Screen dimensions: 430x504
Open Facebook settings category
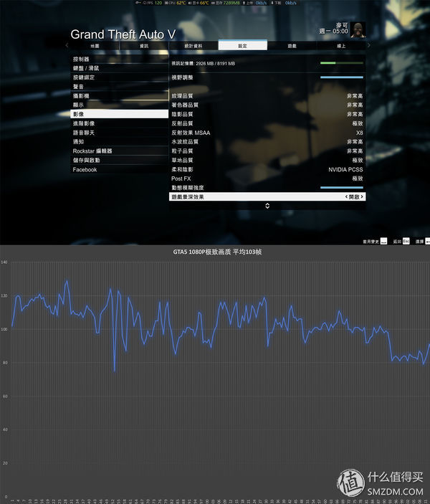(119, 169)
